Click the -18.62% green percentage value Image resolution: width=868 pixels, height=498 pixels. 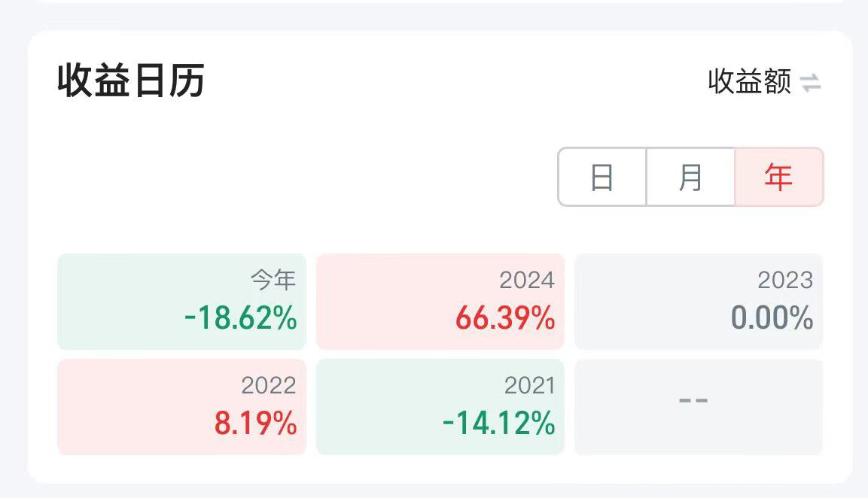240,318
